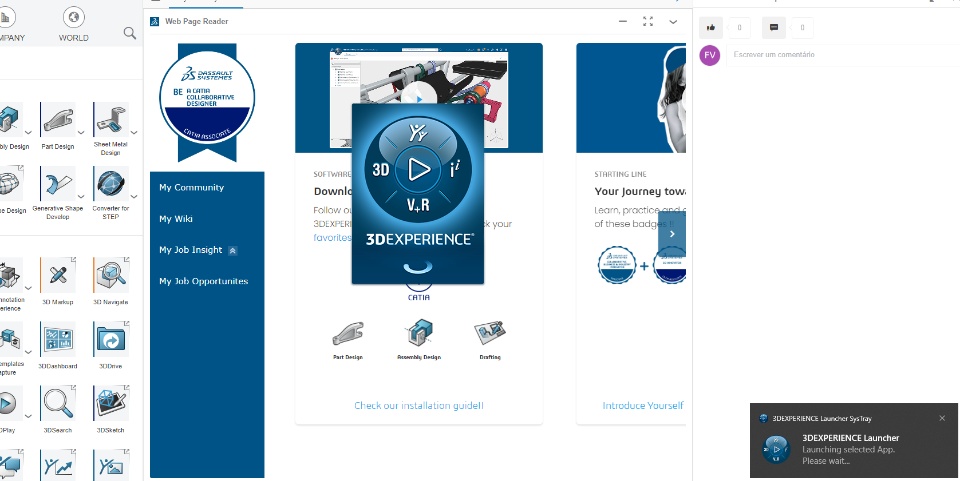The width and height of the screenshot is (960, 481).
Task: Open the app icon with the picture frame
Action: (111, 466)
